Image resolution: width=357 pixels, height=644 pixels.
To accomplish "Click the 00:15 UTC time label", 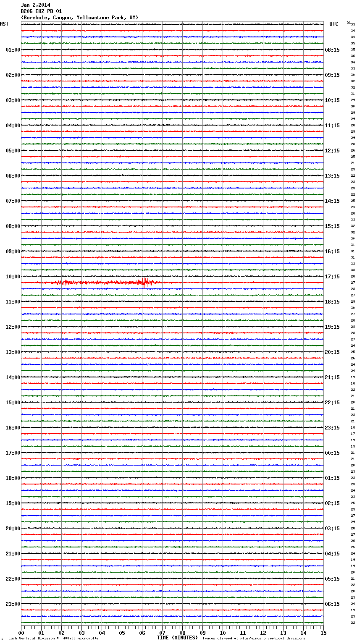I will (x=332, y=453).
